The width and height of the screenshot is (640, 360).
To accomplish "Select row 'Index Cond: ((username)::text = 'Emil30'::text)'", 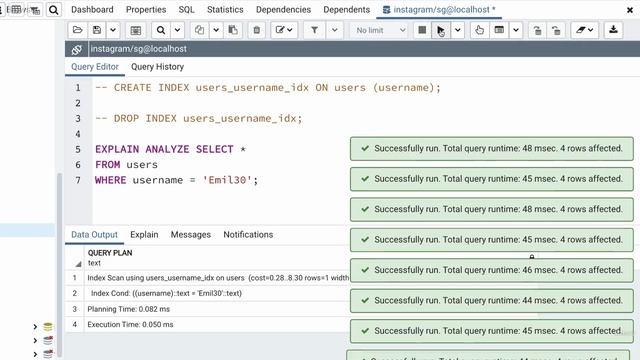I will pos(167,293).
